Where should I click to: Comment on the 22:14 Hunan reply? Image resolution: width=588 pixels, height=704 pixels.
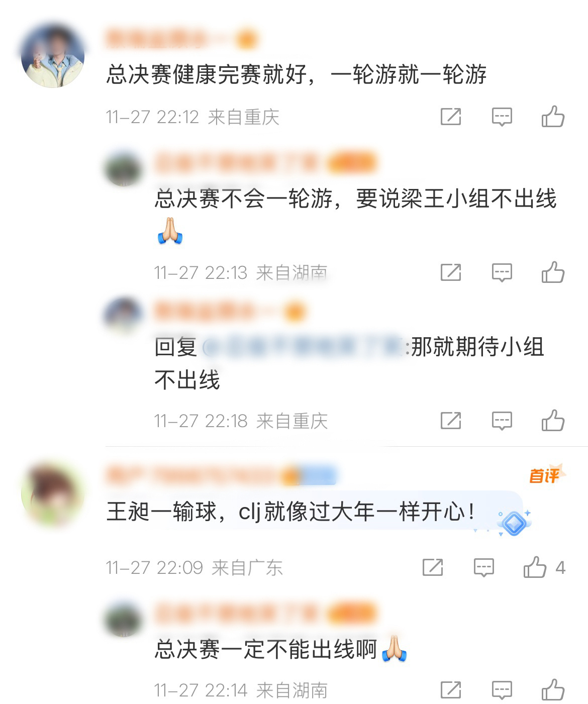point(502,690)
